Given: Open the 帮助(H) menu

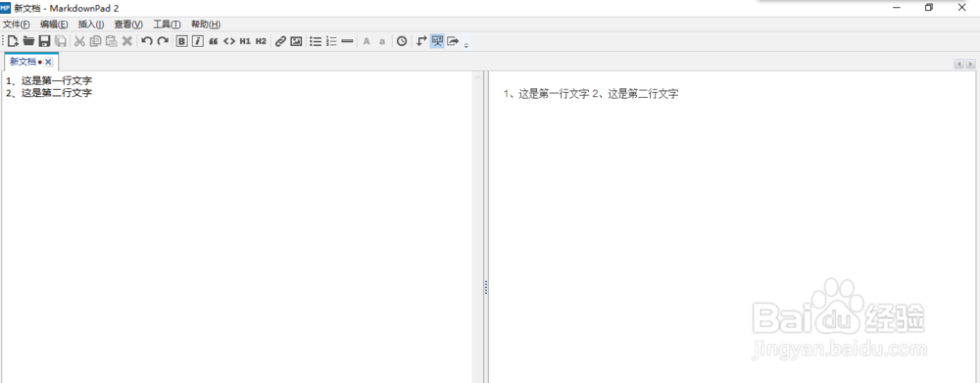Looking at the screenshot, I should [206, 24].
